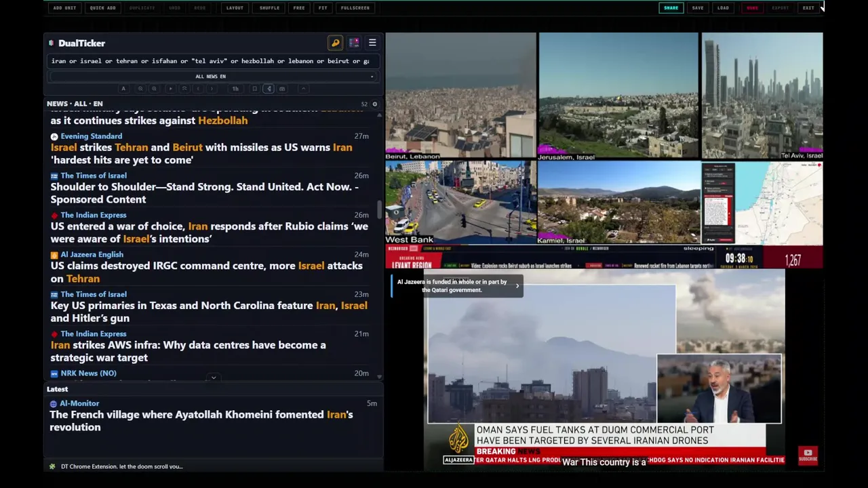Viewport: 868px width, 488px height.
Task: Click the previous arrow icon in ticker toolbar
Action: coord(198,89)
